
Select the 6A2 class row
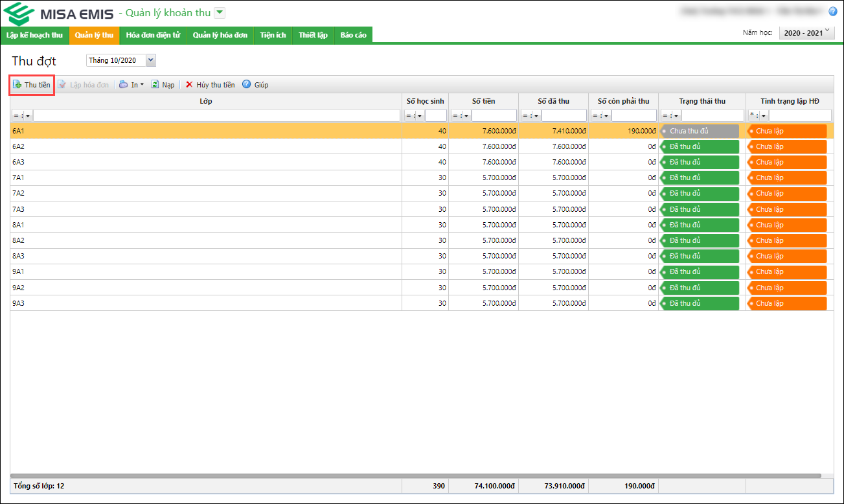(422, 146)
